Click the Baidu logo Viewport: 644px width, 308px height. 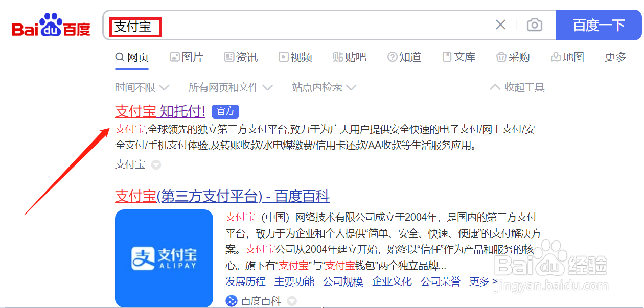coord(51,26)
